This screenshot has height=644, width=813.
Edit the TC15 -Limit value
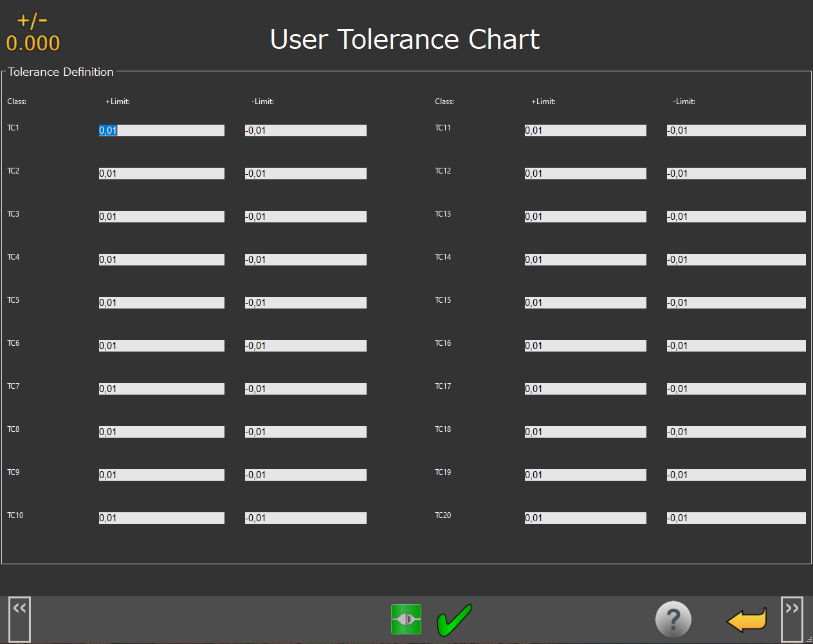pos(736,303)
